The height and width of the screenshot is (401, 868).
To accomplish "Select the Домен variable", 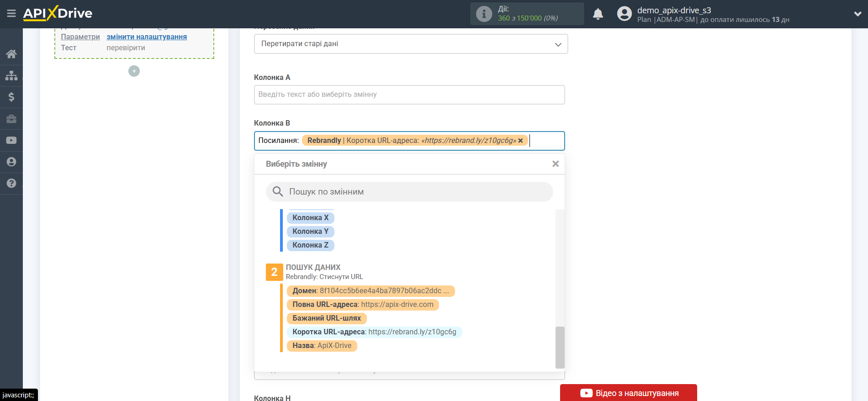I will pos(371,291).
